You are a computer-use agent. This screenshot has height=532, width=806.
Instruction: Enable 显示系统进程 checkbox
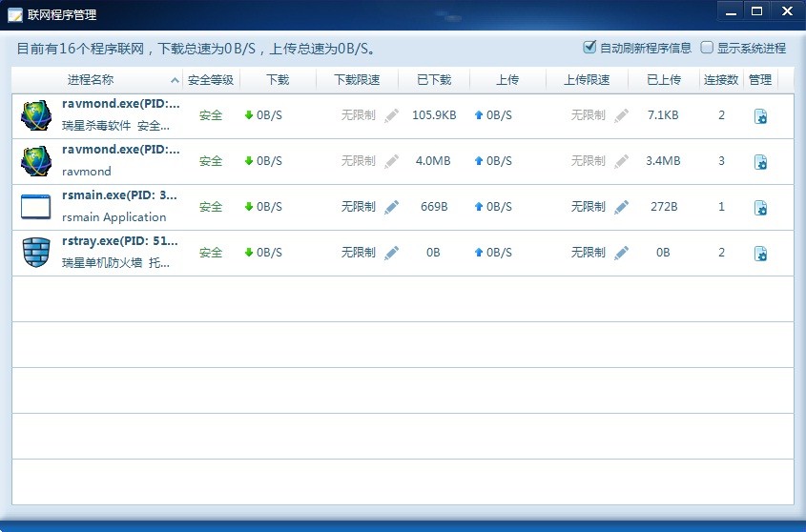tap(707, 48)
